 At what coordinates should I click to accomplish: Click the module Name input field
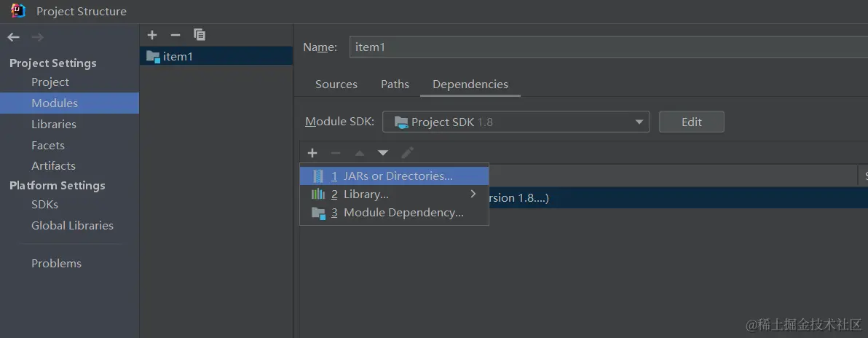[604, 47]
